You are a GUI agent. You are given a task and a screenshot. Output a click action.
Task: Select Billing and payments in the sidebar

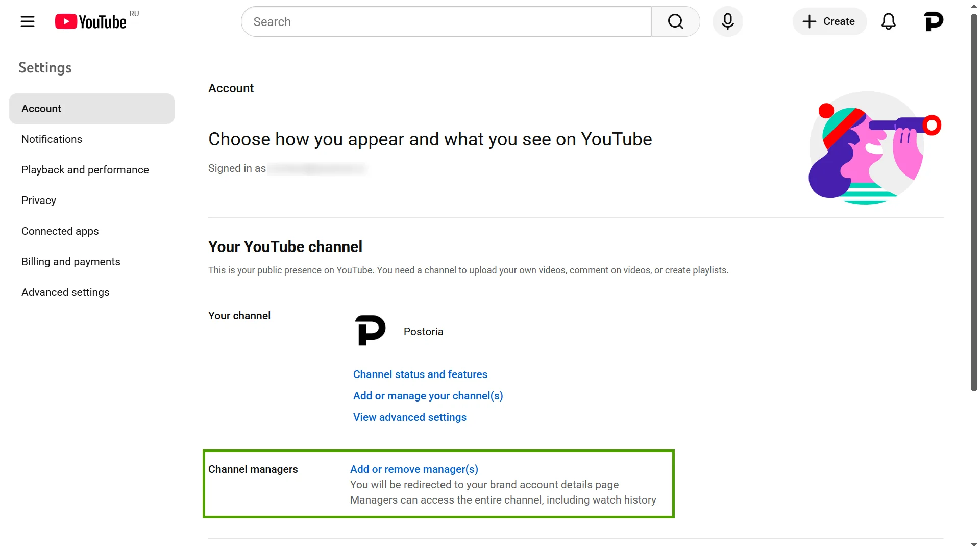pyautogui.click(x=70, y=261)
